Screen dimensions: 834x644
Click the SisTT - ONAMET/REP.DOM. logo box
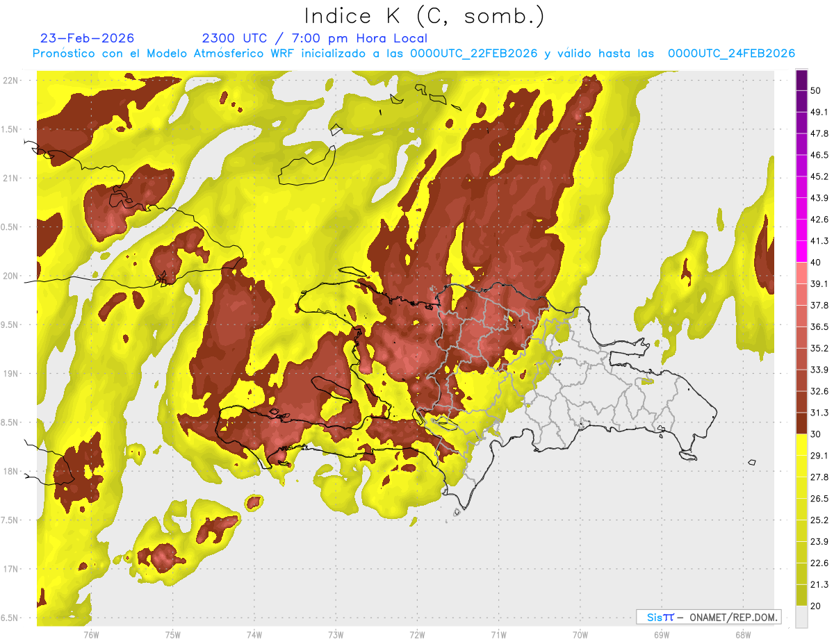point(708,617)
